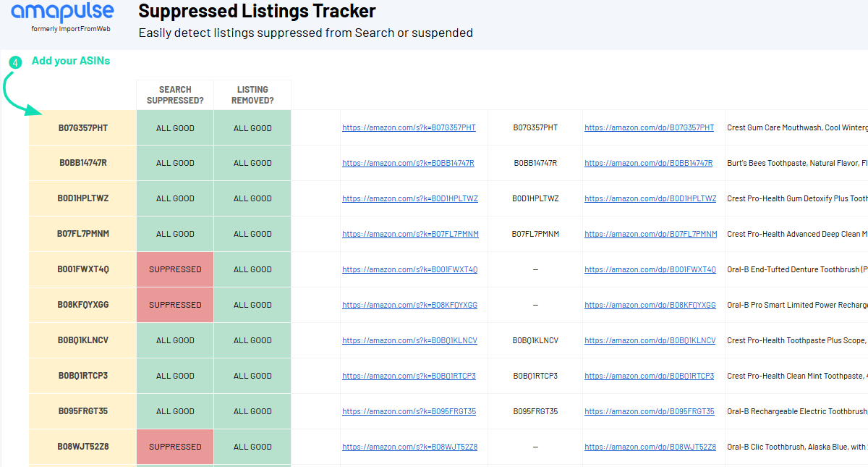Select ASIN cell B0BQ1KLNCV in yellow column
The width and height of the screenshot is (868, 467).
(x=82, y=340)
